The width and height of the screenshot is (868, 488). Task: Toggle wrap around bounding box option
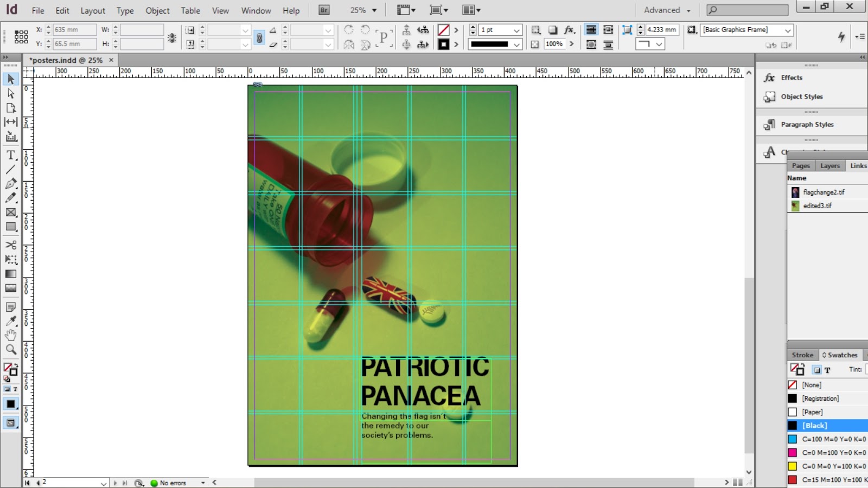(x=608, y=30)
